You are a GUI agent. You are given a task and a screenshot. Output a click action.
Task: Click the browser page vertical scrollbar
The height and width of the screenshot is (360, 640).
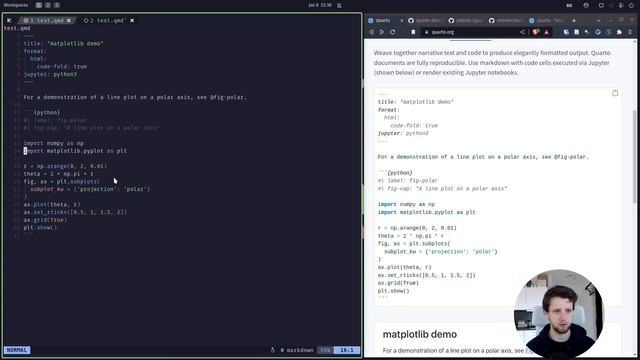[x=635, y=157]
